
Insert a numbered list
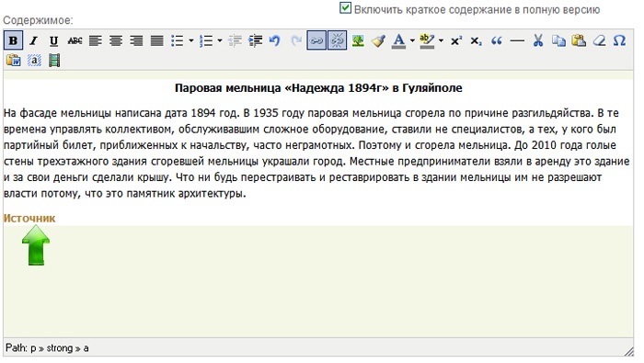click(206, 40)
